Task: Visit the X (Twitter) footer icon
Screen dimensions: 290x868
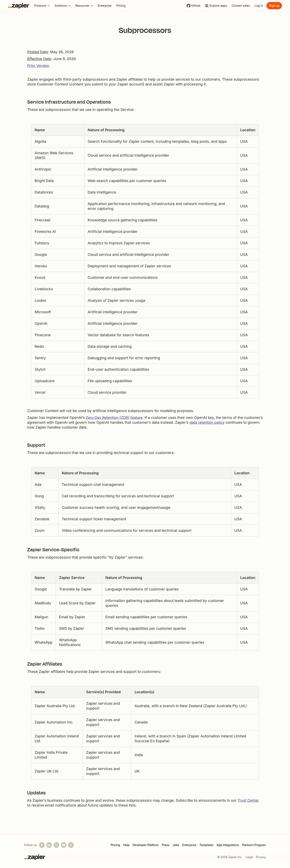Action: point(56,845)
